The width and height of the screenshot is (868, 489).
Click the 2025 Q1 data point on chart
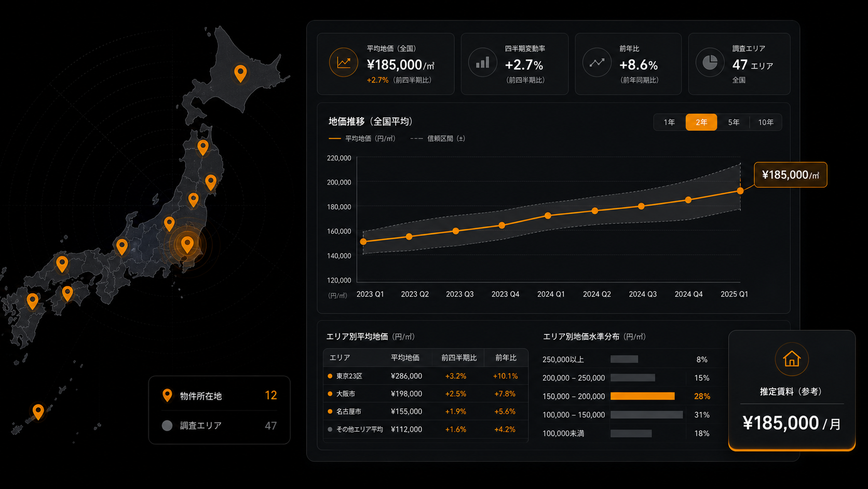[740, 191]
